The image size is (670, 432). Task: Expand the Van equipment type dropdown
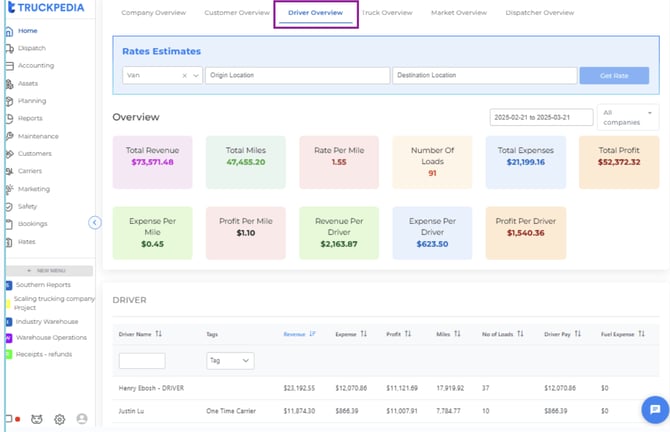[x=196, y=76]
